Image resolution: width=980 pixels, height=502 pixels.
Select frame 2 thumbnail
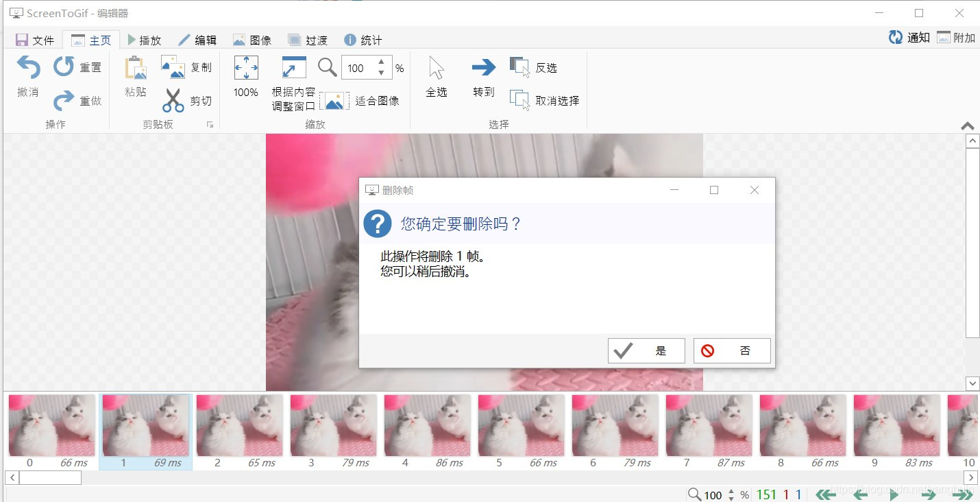coord(240,431)
